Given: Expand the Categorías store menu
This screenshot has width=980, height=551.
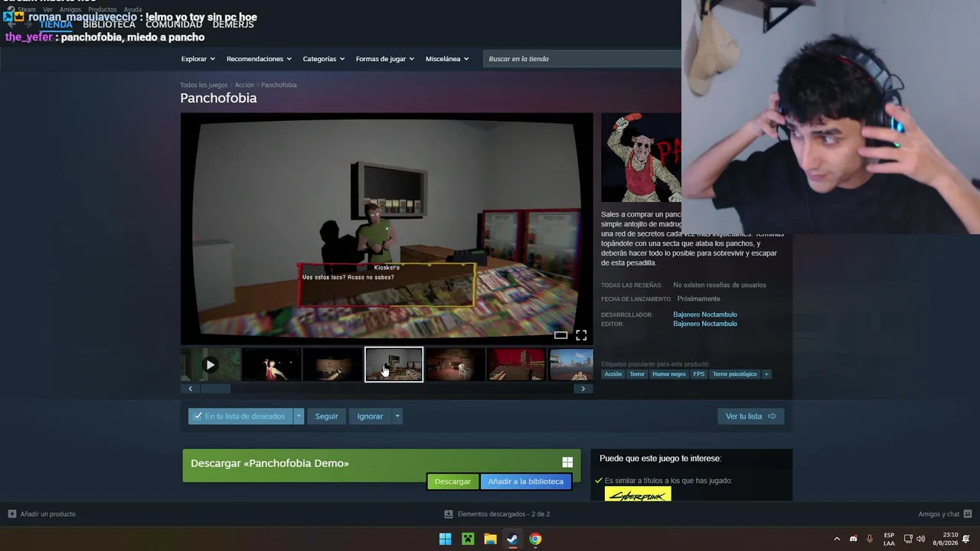Looking at the screenshot, I should (324, 59).
